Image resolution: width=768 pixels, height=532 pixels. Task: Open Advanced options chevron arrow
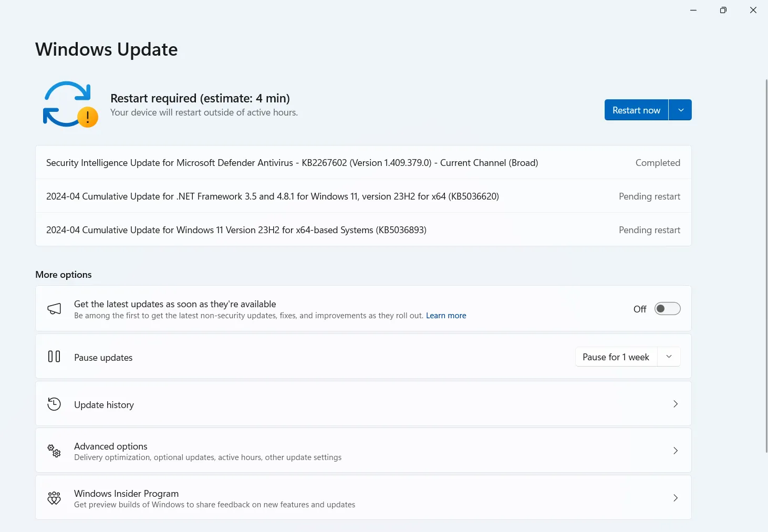pos(676,451)
